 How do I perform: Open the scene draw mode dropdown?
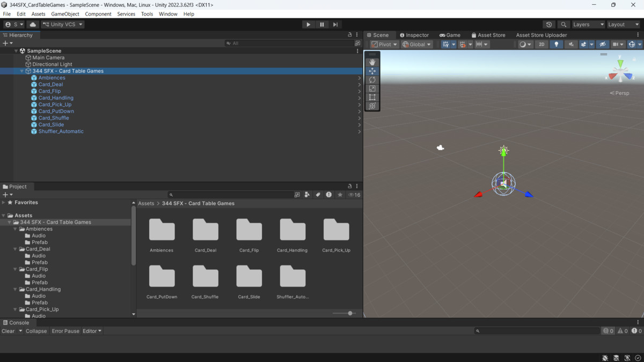525,45
